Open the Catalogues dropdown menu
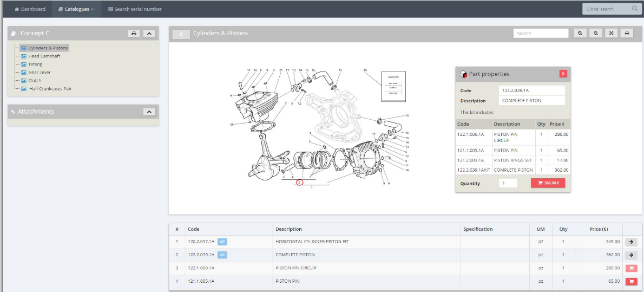Viewport: 644px width, 292px height. tap(76, 9)
